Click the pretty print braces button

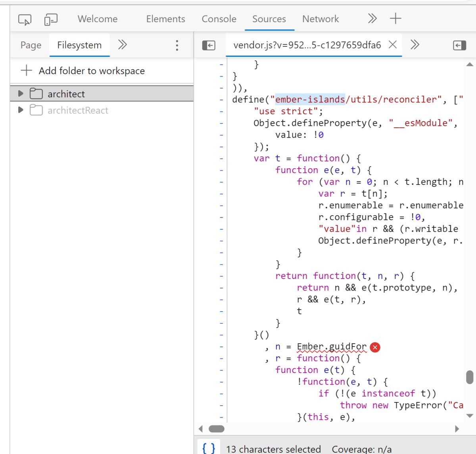click(x=209, y=448)
